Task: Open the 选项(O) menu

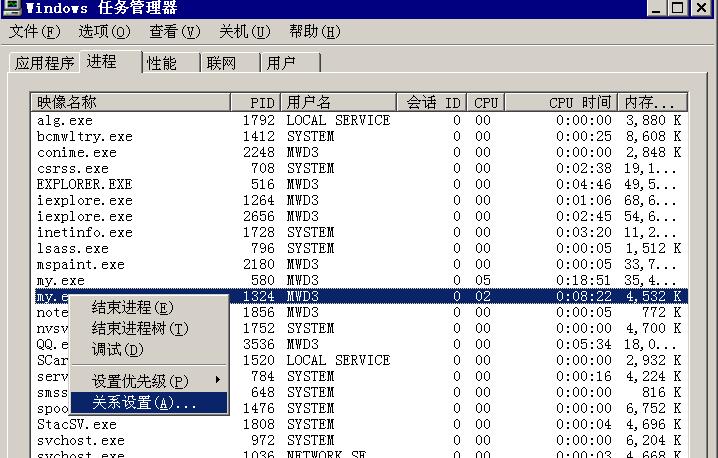Action: (104, 32)
